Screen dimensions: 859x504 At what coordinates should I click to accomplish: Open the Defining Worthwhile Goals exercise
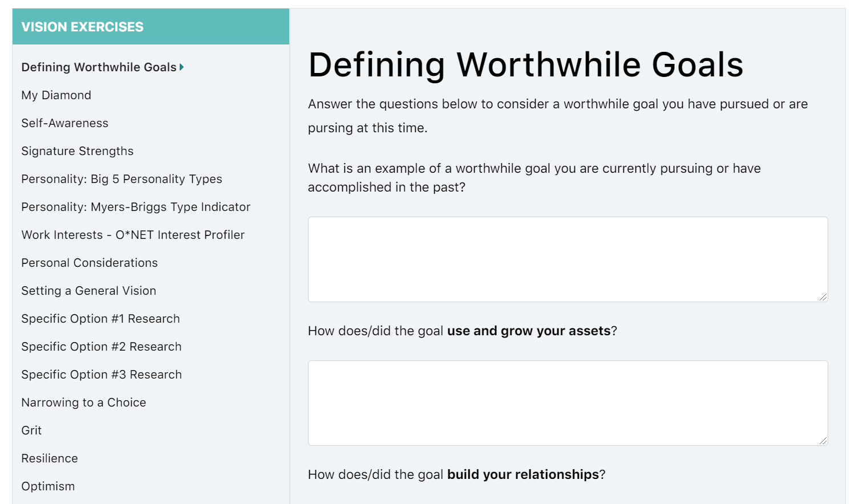[99, 67]
